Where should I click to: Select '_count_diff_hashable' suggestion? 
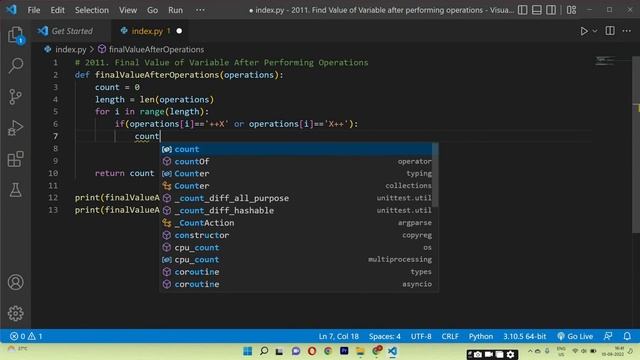(296, 210)
